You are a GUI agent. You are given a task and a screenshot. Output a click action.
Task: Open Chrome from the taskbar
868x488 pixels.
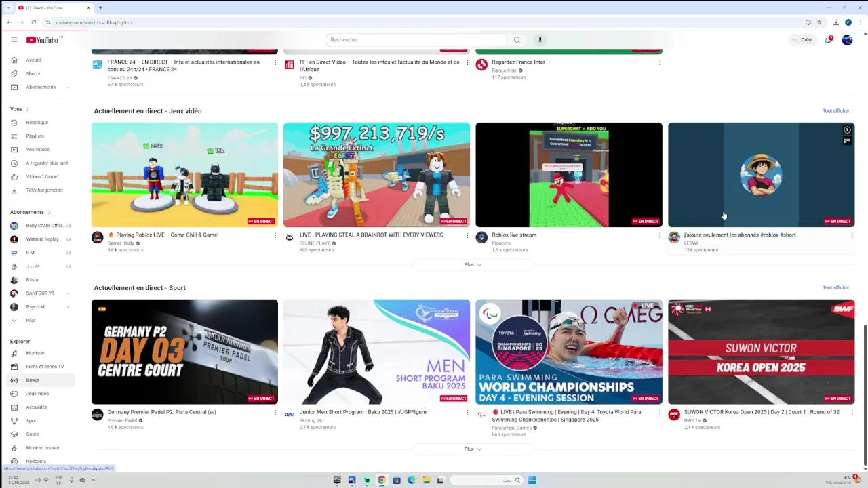tap(382, 480)
